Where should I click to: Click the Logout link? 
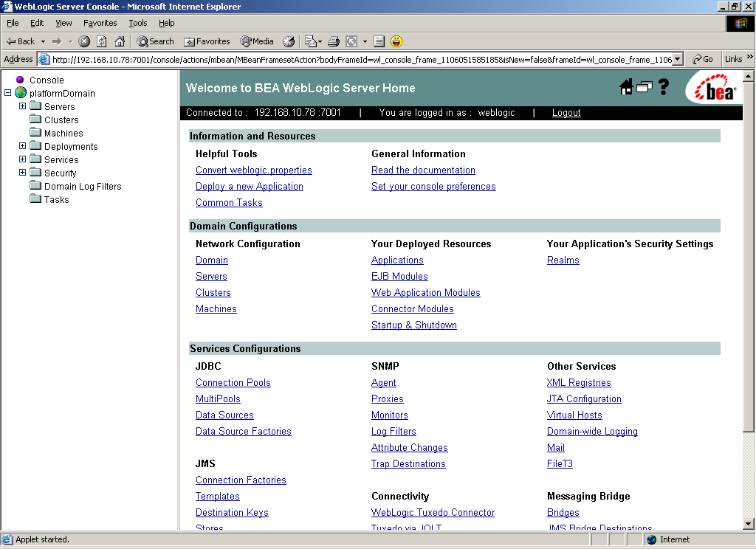(566, 112)
